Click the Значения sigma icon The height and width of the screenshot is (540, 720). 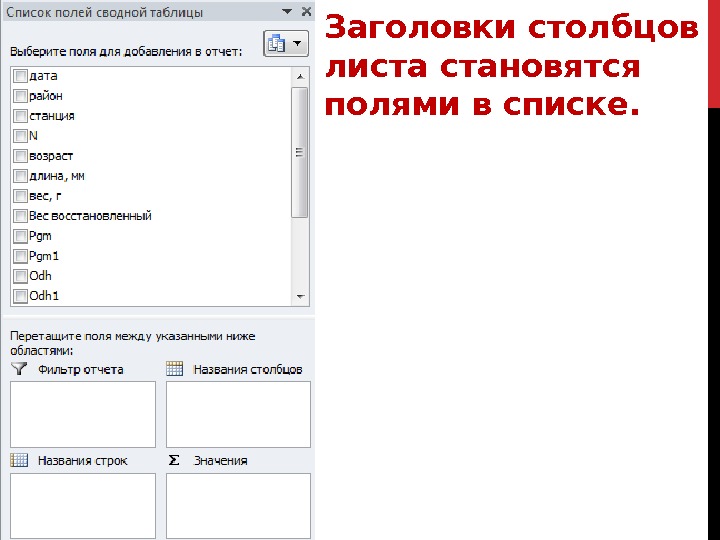(x=174, y=460)
